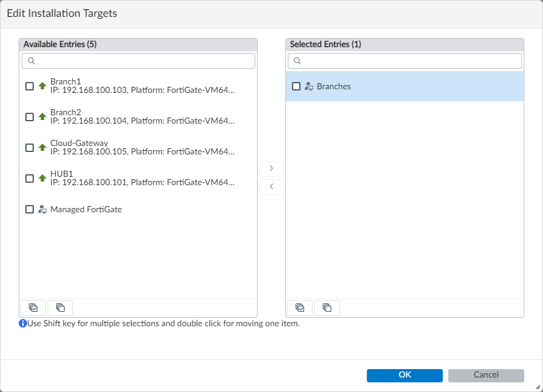Screen dimensions: 543x392
Task: Select all available entries button
Action: pyautogui.click(x=33, y=308)
